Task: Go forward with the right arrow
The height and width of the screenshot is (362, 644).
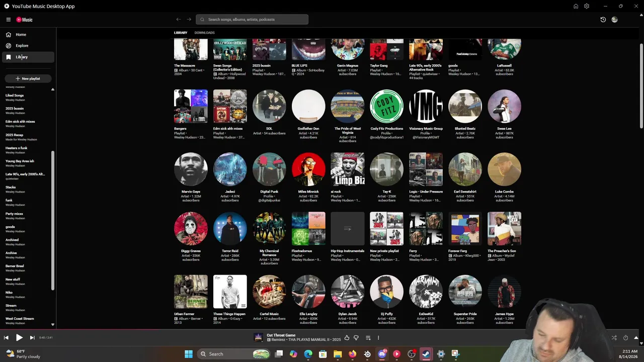Action: click(189, 20)
